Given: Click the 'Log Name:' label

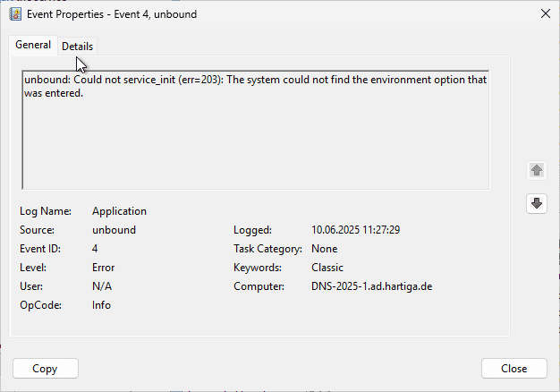Looking at the screenshot, I should [46, 211].
